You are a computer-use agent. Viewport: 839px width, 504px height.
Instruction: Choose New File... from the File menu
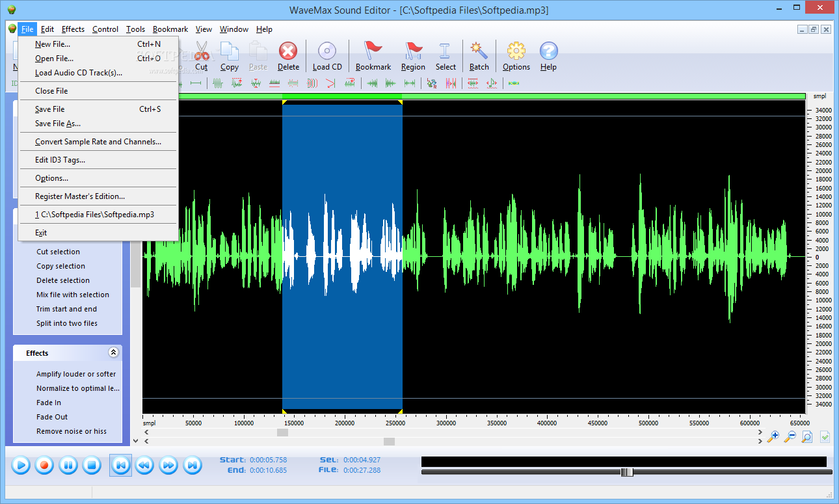98,44
